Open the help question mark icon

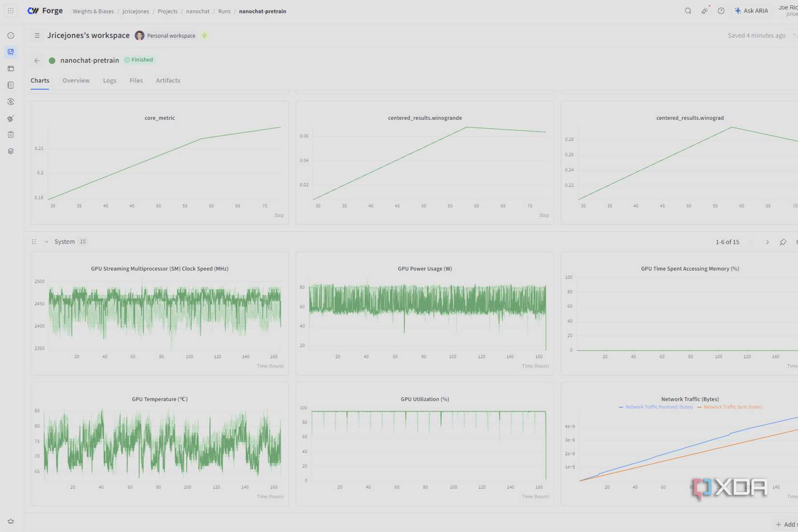tap(721, 11)
